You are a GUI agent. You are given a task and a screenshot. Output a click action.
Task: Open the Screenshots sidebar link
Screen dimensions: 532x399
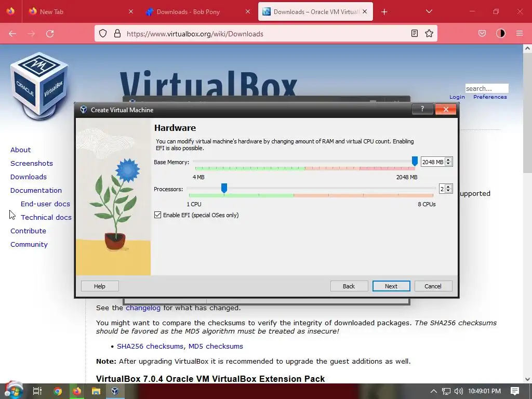[x=32, y=163]
